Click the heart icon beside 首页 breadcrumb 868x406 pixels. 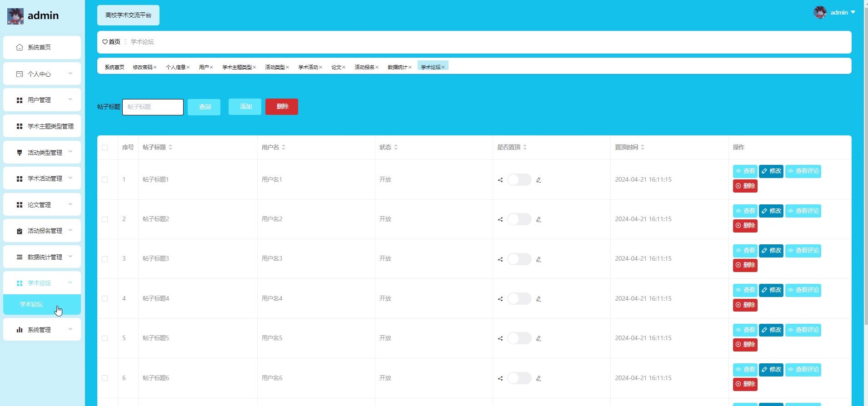[x=105, y=42]
